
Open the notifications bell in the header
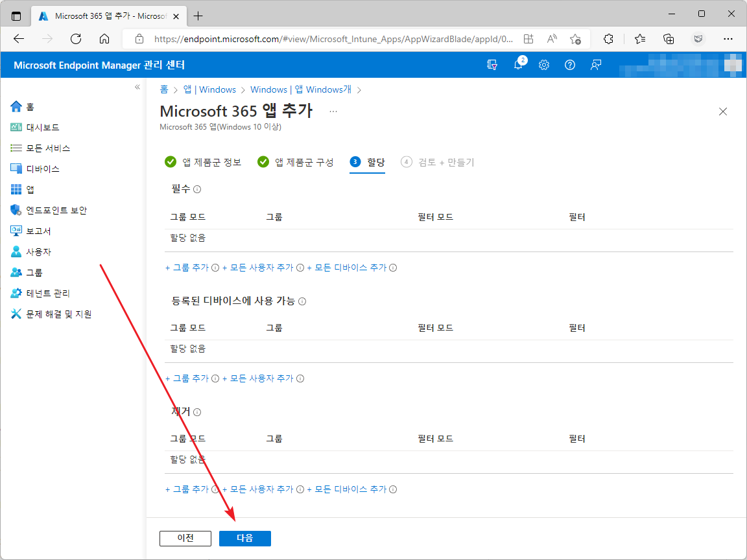[x=518, y=65]
